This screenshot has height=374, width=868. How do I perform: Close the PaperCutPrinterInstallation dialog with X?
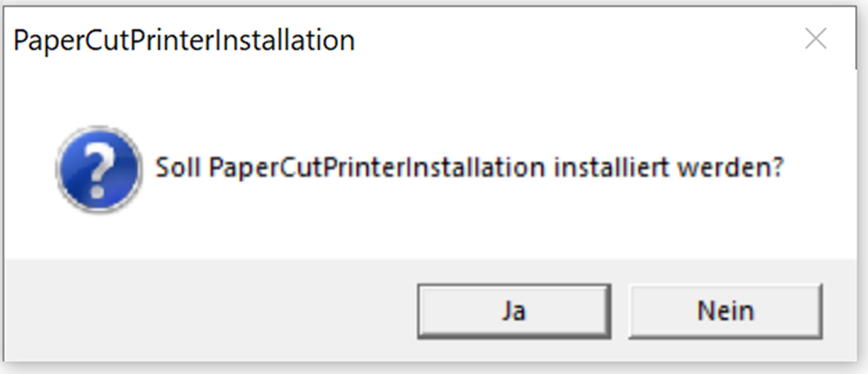[815, 39]
